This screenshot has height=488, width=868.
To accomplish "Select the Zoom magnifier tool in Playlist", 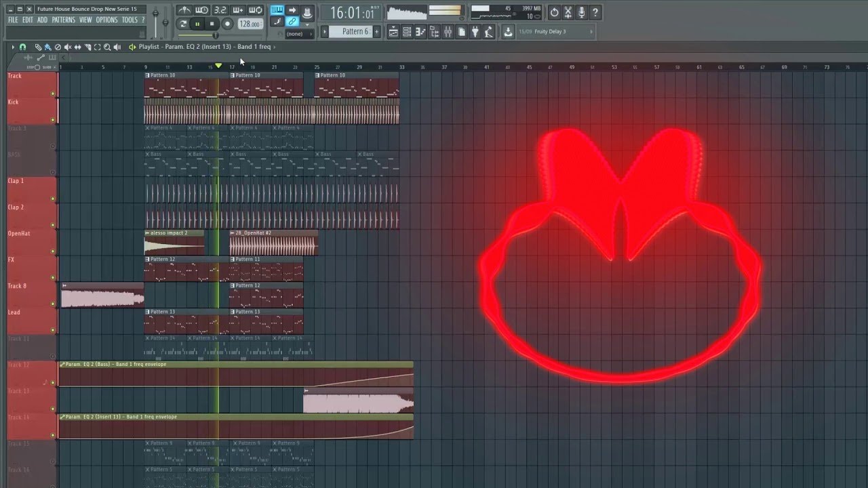I will pos(107,47).
